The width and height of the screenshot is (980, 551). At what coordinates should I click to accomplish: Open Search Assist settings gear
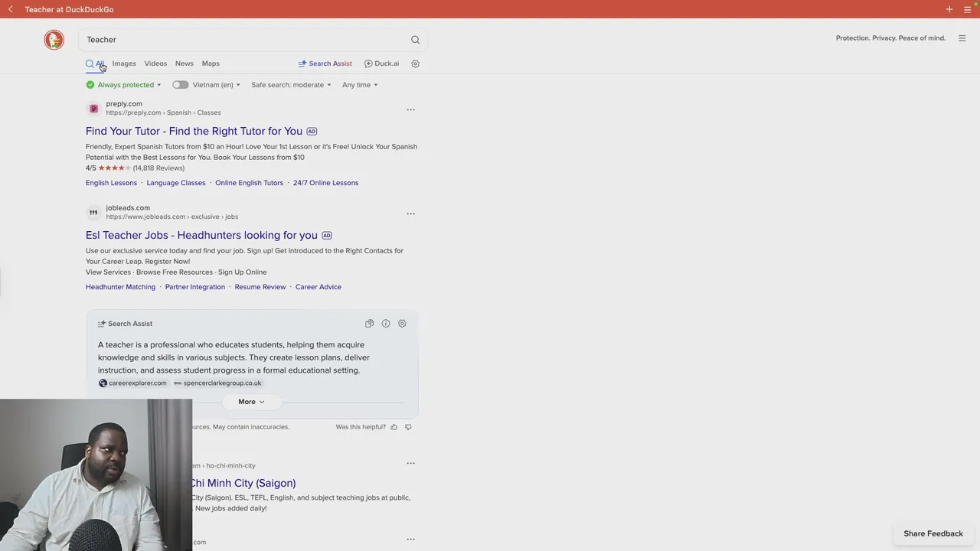click(402, 324)
